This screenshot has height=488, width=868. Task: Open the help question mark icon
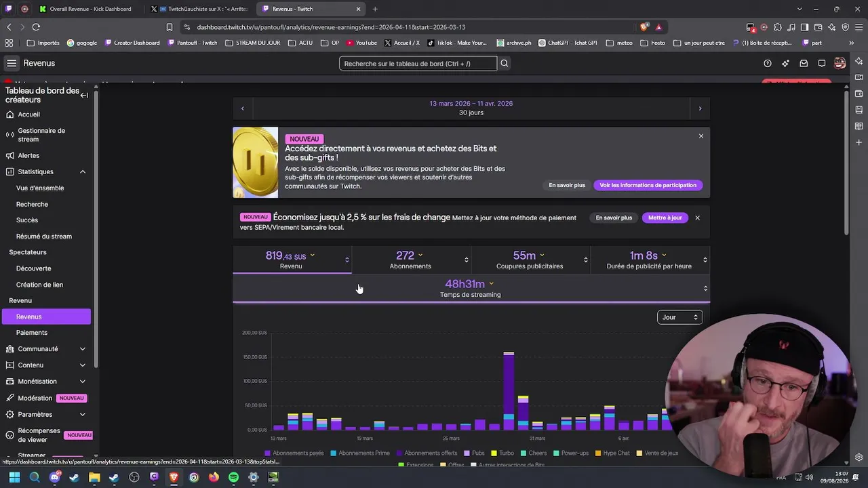point(768,64)
